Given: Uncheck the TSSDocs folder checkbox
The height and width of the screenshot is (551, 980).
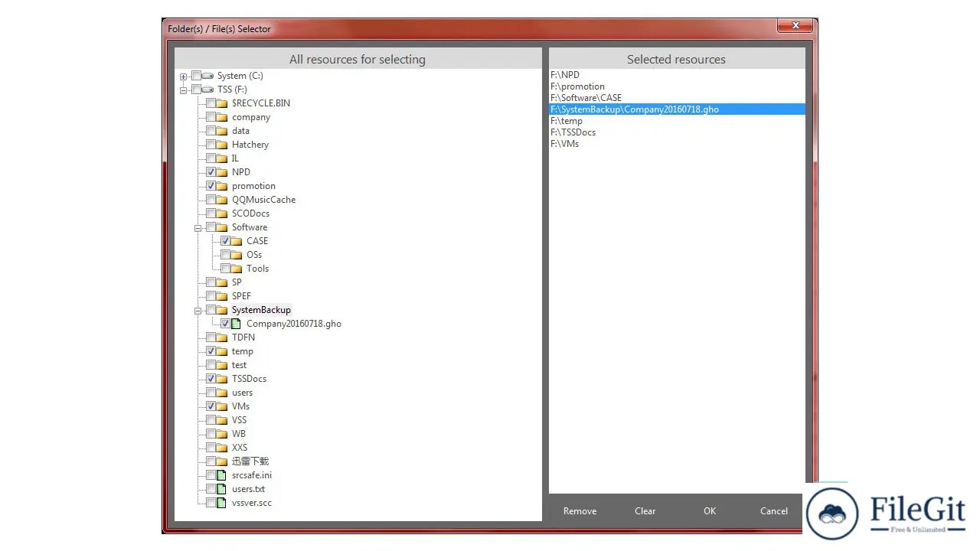Looking at the screenshot, I should (x=211, y=379).
